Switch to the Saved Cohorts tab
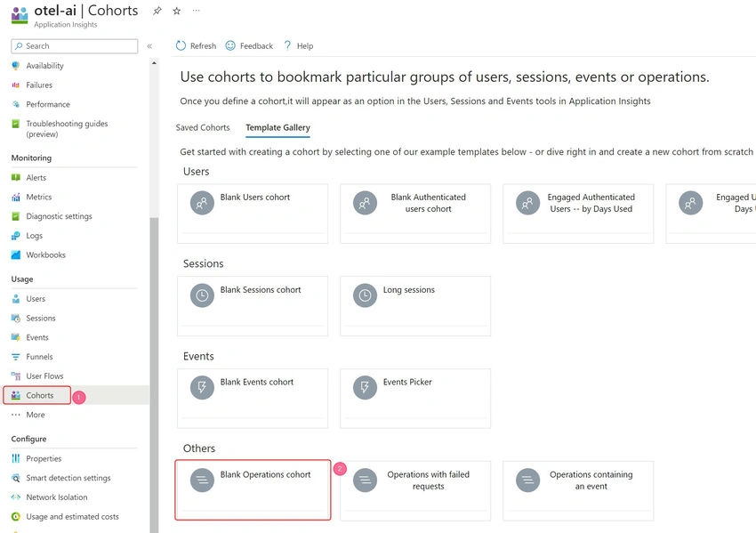The image size is (756, 533). [203, 127]
